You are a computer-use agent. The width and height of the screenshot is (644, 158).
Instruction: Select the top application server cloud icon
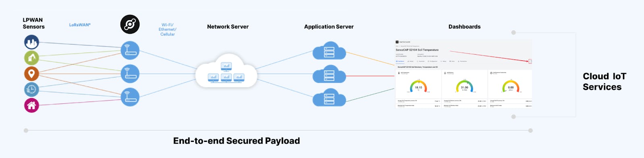click(329, 51)
